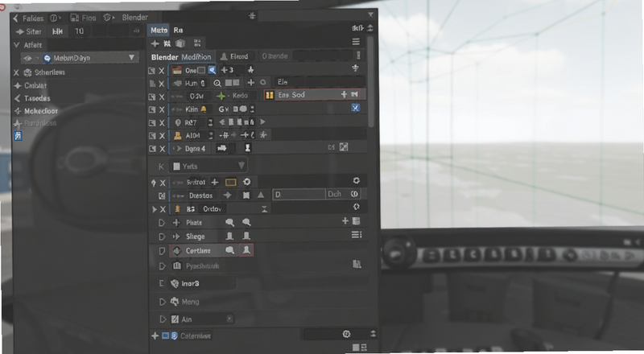Remove the Dgns 4 row with X
644x354 pixels.
point(162,149)
